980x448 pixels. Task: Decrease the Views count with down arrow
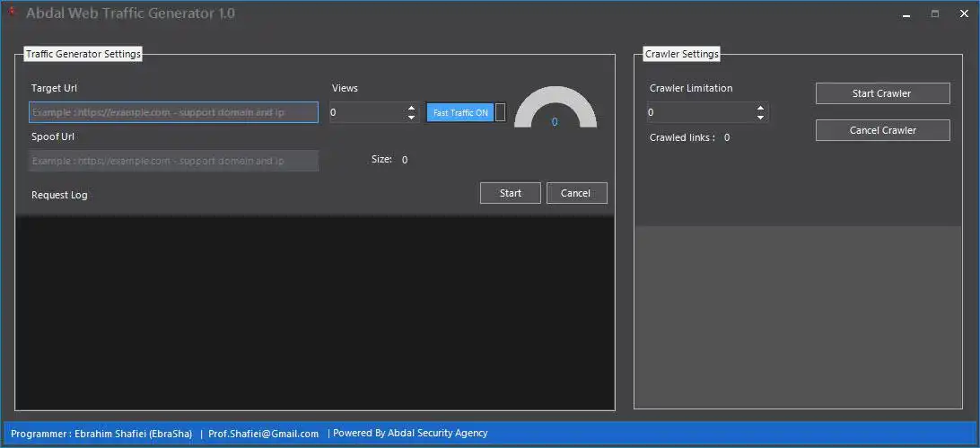coord(411,118)
